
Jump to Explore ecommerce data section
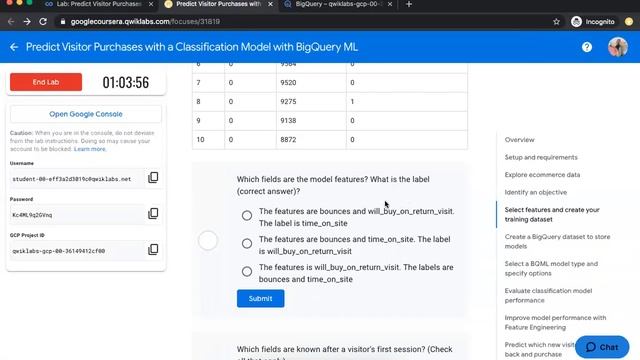click(542, 175)
